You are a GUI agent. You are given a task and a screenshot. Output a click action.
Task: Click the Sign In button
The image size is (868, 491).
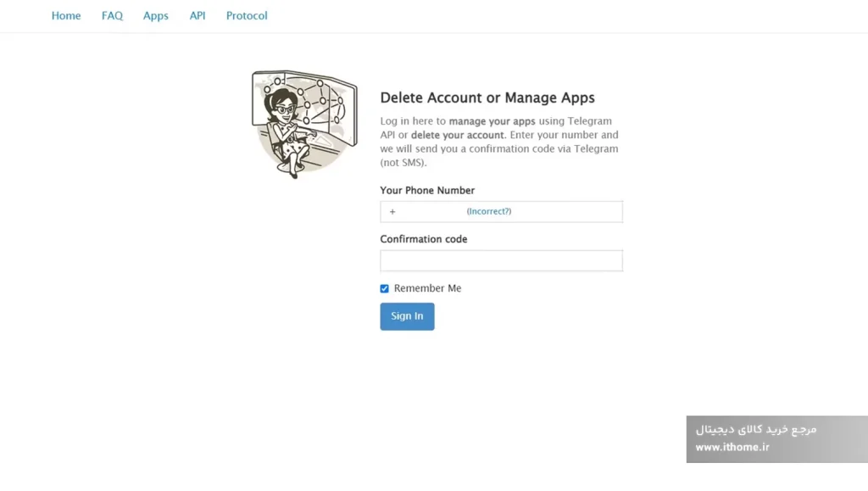(x=407, y=316)
